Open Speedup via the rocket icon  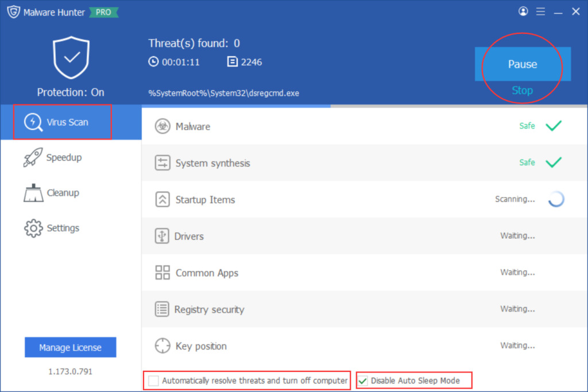(x=33, y=157)
